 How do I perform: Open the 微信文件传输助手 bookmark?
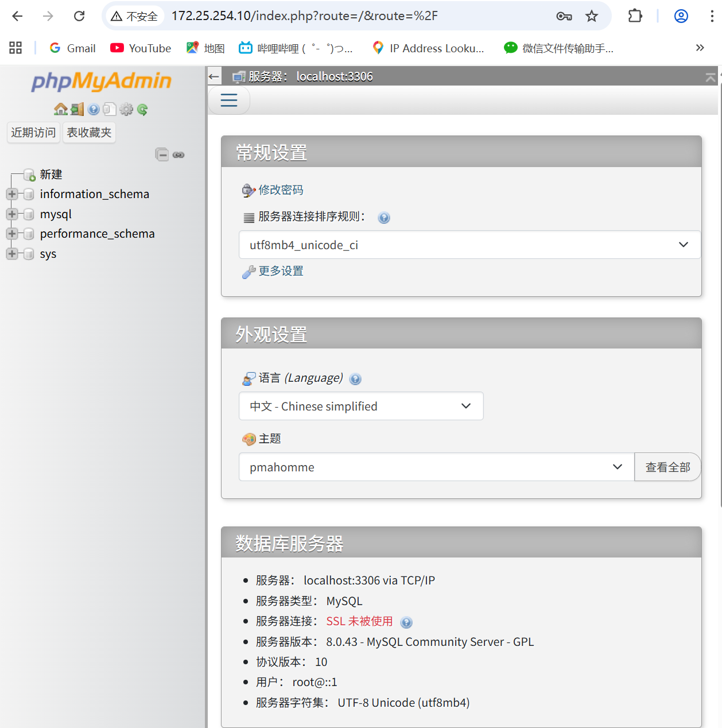coord(558,48)
